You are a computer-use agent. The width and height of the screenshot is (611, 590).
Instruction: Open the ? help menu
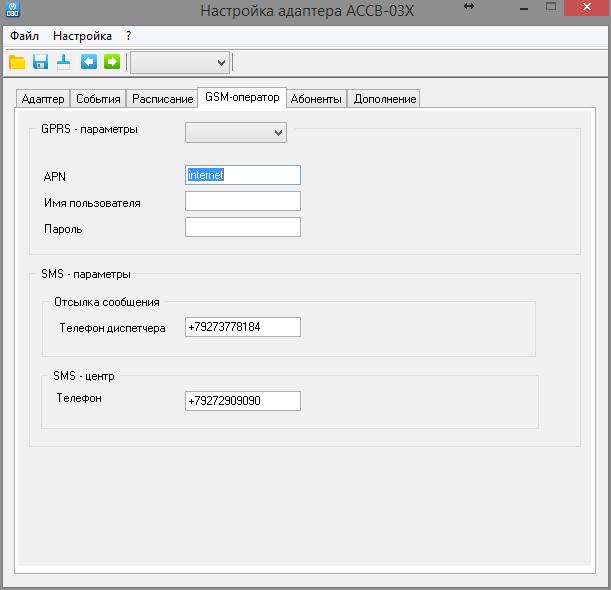click(x=129, y=36)
